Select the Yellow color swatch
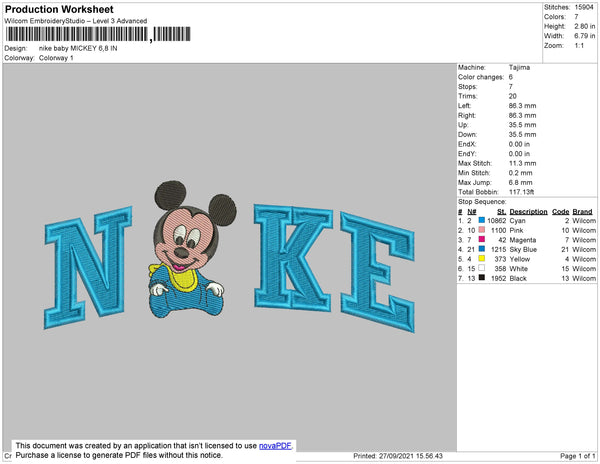The width and height of the screenshot is (600, 464). click(x=481, y=259)
